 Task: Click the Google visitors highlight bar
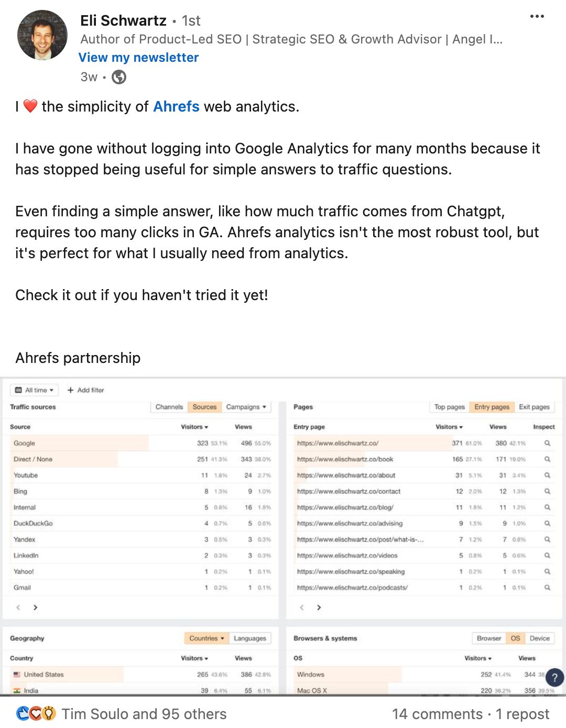point(79,443)
